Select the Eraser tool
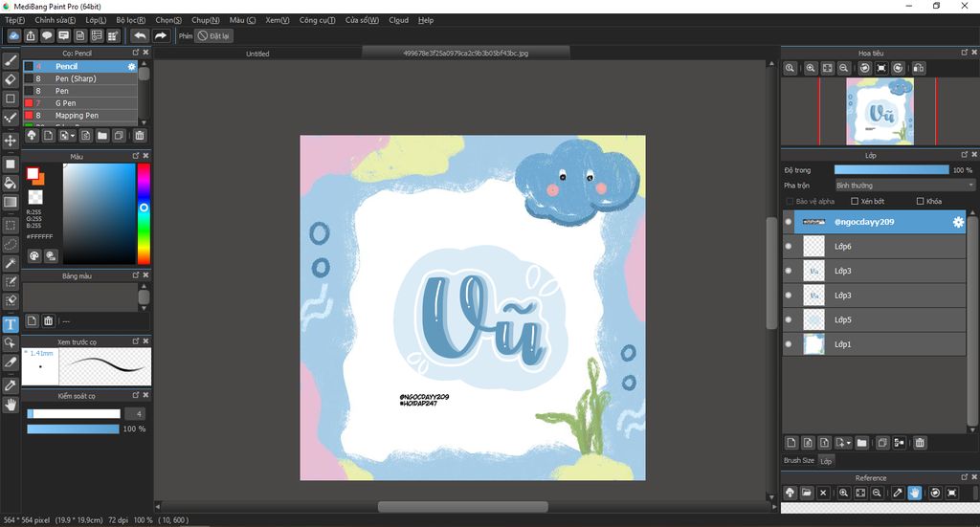 pyautogui.click(x=10, y=79)
